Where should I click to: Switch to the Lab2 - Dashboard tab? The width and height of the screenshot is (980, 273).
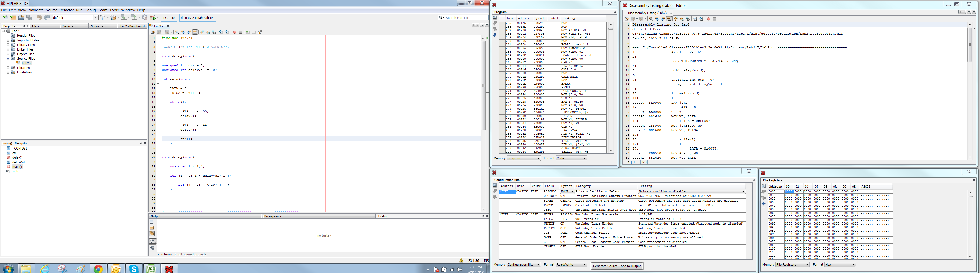(x=132, y=26)
